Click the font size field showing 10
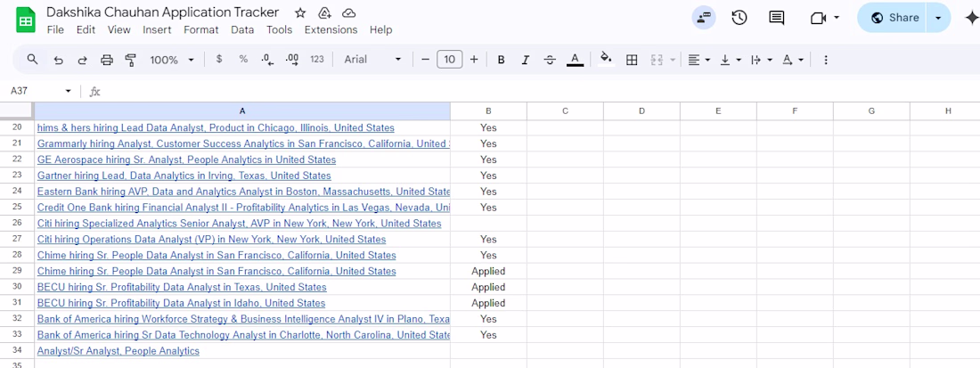 (x=449, y=60)
